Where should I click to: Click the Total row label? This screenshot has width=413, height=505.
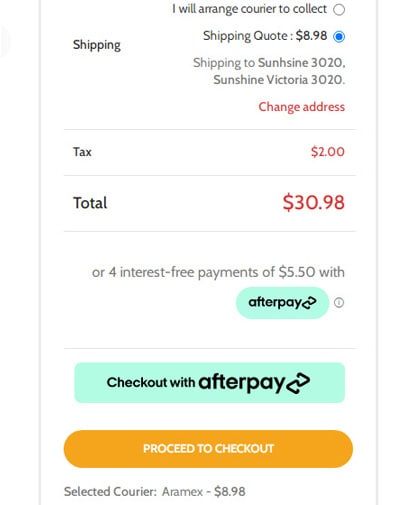coord(90,203)
